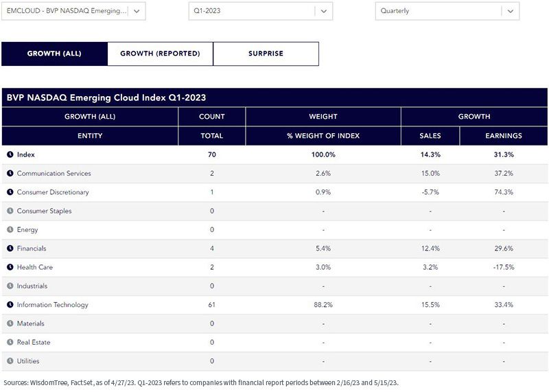Click the Index total count 70

(x=212, y=154)
